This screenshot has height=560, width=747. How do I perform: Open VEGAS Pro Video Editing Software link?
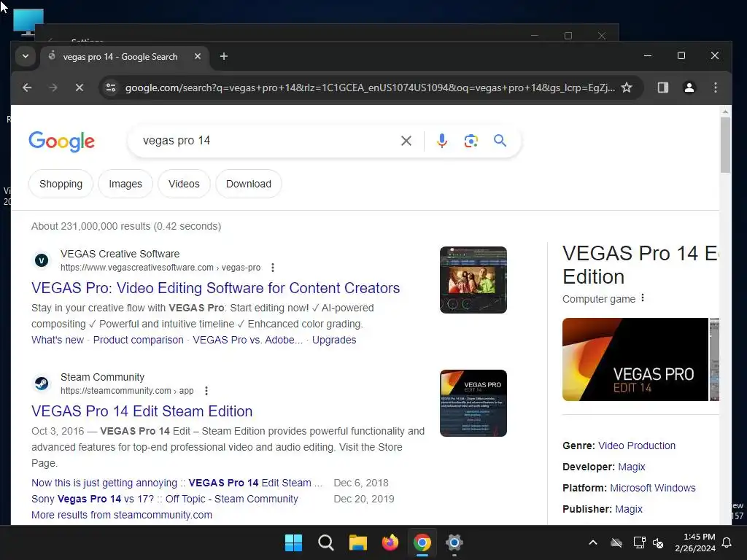coord(216,288)
